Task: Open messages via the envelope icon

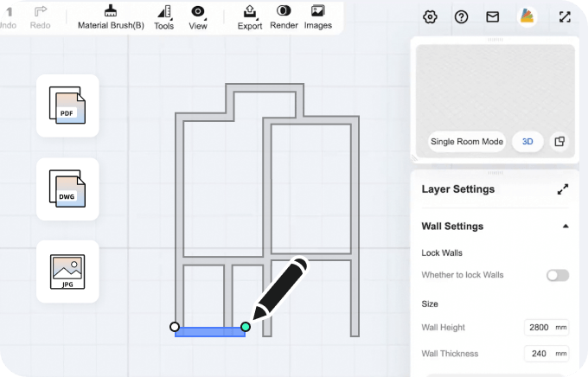Action: (492, 17)
